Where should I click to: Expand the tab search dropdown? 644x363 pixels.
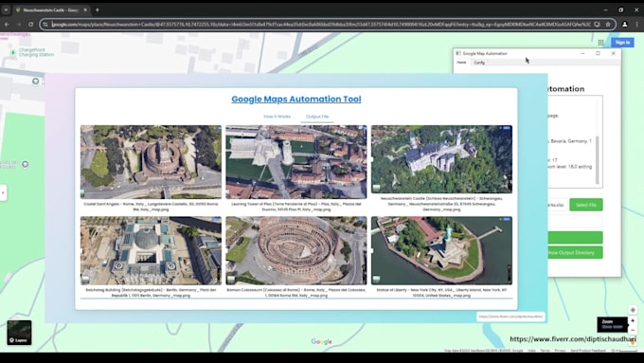(x=6, y=9)
